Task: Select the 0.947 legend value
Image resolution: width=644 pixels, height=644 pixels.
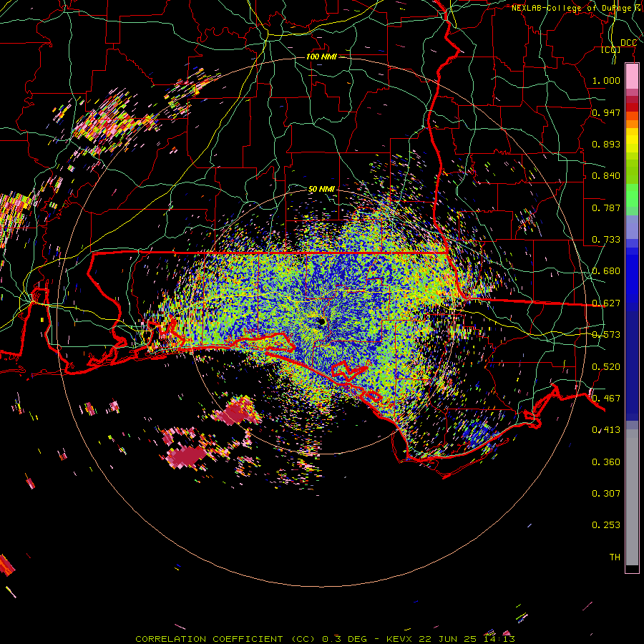Action: 606,112
